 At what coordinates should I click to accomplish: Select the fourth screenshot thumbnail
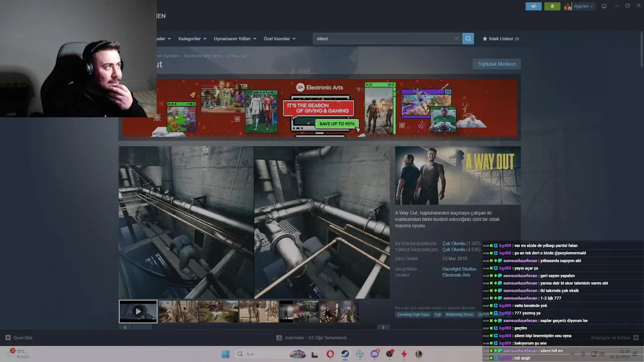[x=259, y=311]
